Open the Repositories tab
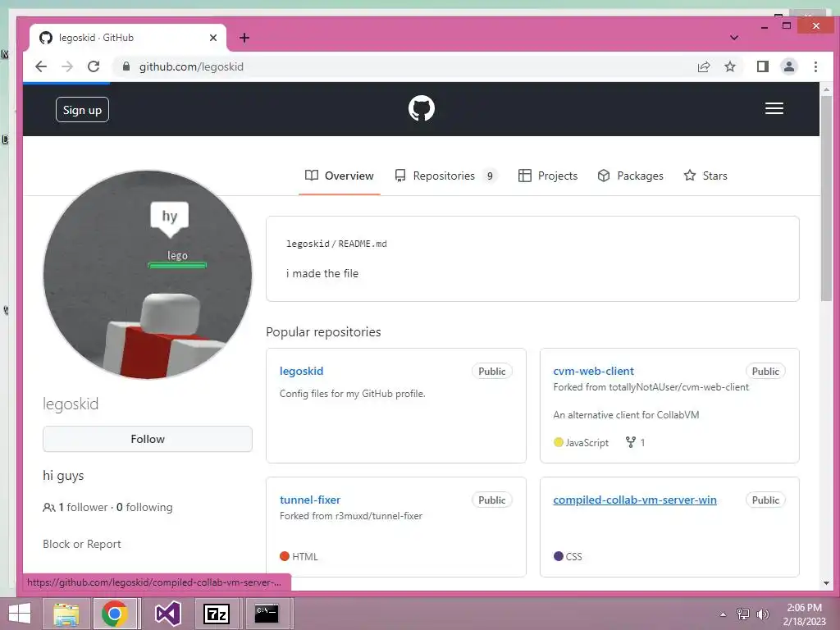Viewport: 840px width, 630px height. tap(445, 176)
